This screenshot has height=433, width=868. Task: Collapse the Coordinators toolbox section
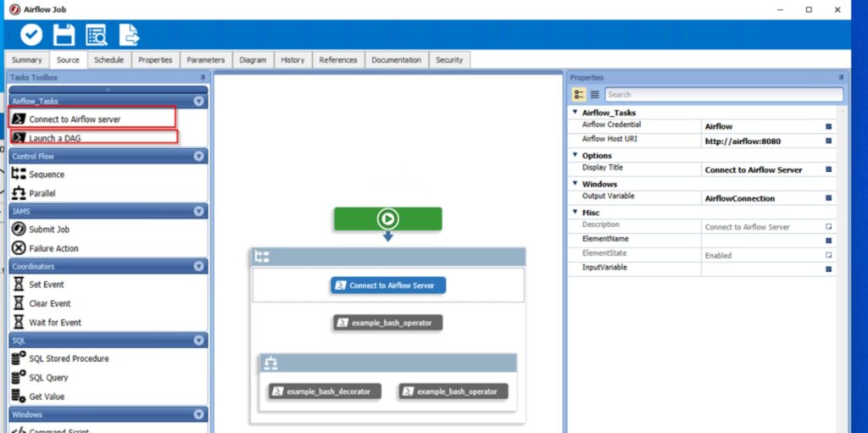(198, 267)
